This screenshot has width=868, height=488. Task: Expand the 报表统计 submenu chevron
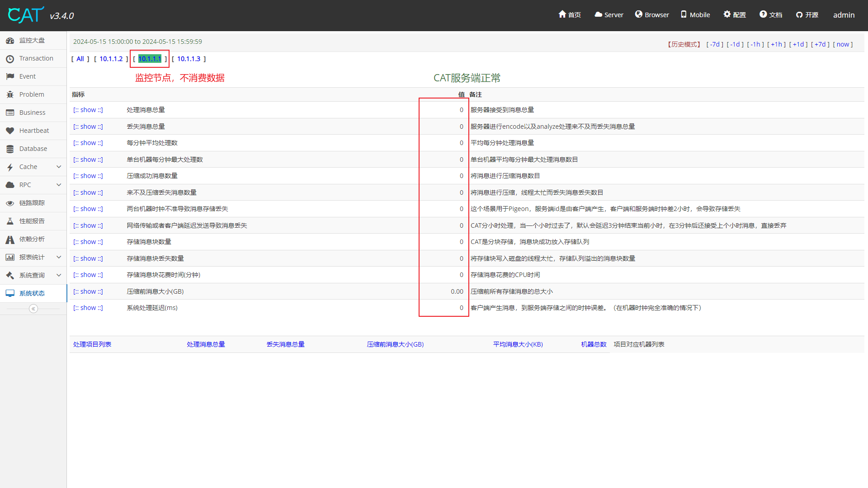(59, 257)
